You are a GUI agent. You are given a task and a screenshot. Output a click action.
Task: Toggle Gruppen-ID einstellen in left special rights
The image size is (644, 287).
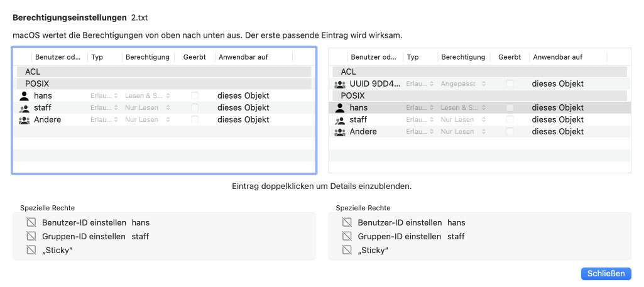[x=31, y=236]
